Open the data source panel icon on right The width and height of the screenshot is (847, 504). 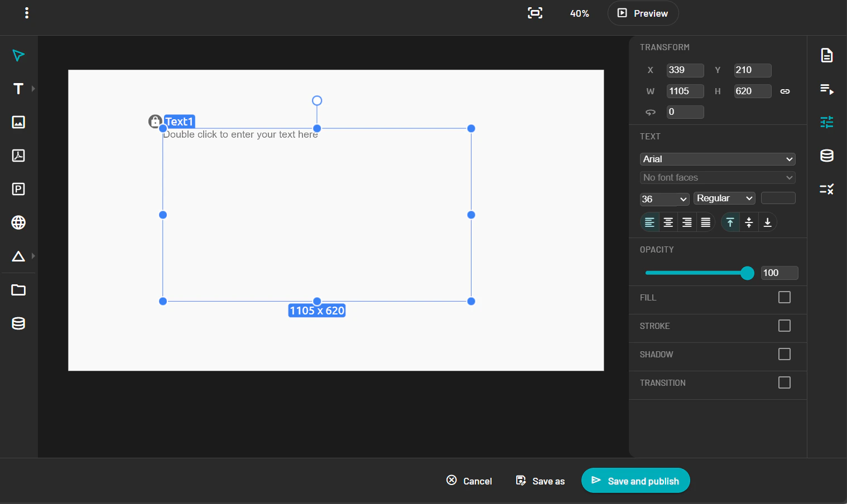click(827, 156)
